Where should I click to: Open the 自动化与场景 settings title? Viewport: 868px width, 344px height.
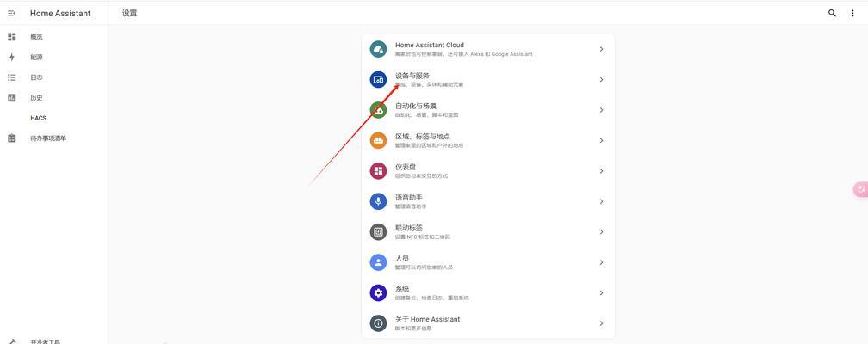[416, 106]
